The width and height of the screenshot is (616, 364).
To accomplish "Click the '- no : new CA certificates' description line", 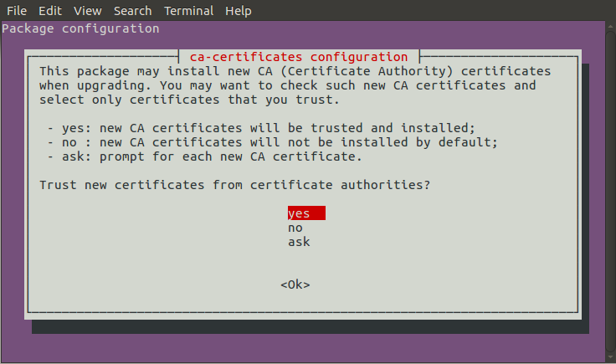I will pyautogui.click(x=273, y=142).
